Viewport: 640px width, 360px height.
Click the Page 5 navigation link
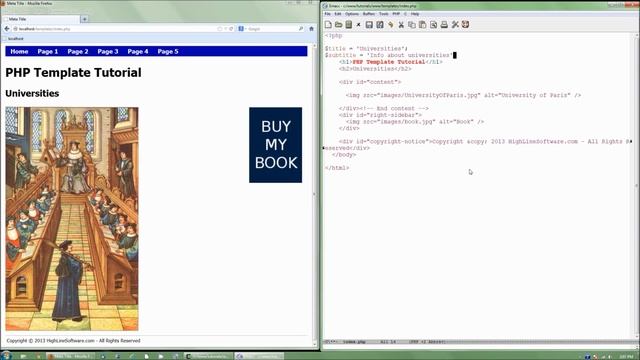point(168,51)
